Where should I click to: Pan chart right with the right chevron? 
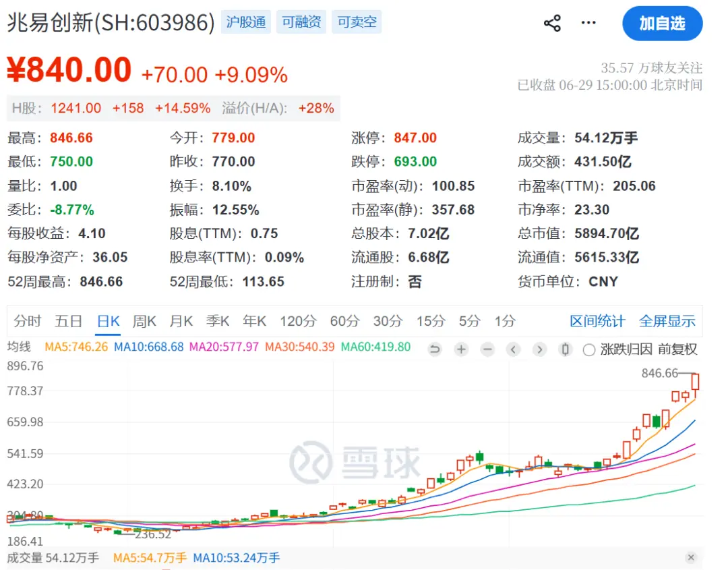point(539,349)
